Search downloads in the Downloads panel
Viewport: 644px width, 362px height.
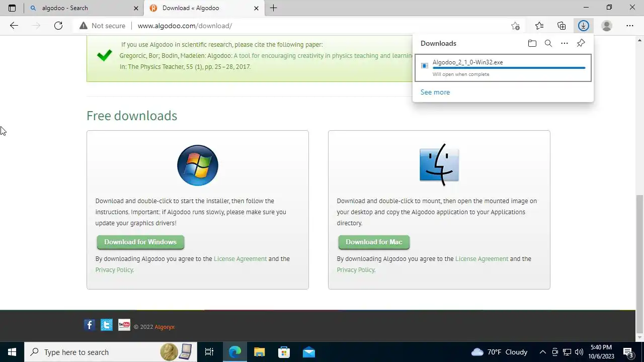pos(548,43)
